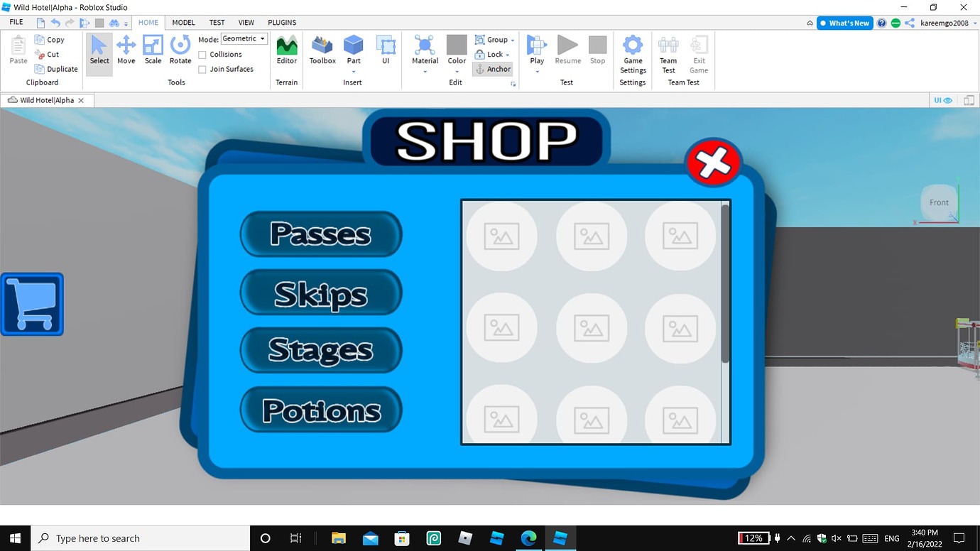Open the Toolbox
The height and width of the screenshot is (551, 980).
[322, 51]
